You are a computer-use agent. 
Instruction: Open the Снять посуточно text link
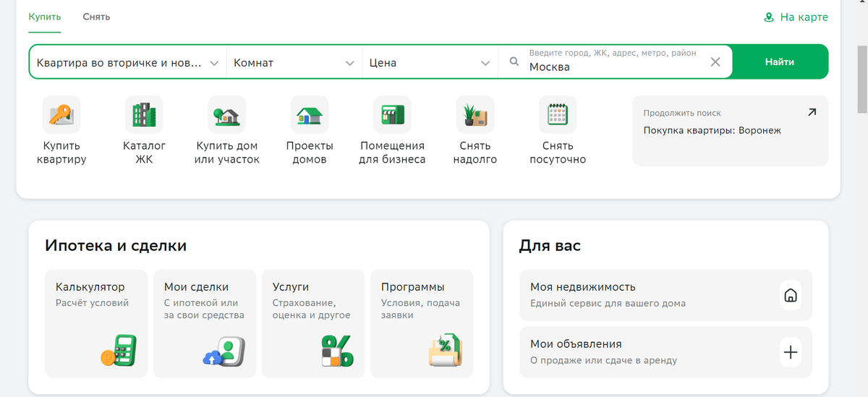[x=558, y=153]
